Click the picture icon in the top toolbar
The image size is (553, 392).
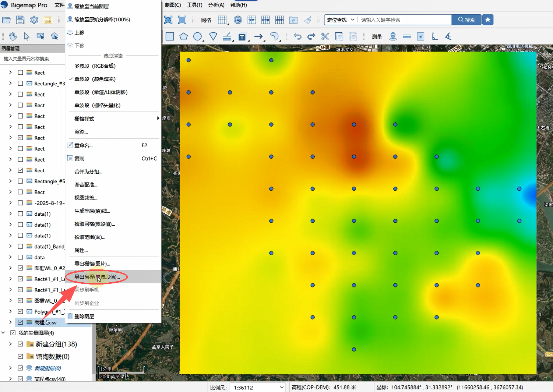(48, 20)
